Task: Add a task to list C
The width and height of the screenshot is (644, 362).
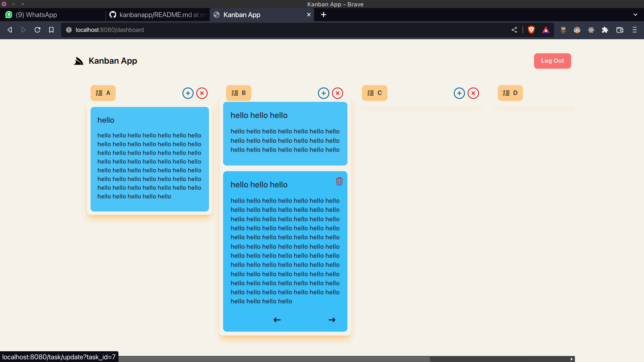Action: pyautogui.click(x=459, y=93)
